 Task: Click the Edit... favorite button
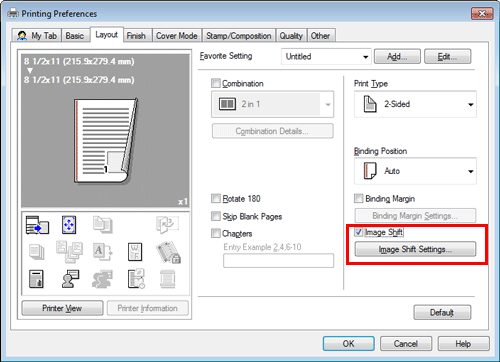click(x=448, y=57)
